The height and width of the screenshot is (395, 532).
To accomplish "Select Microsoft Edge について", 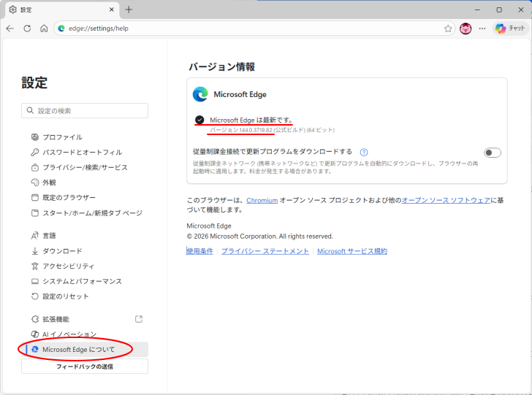I will point(85,349).
